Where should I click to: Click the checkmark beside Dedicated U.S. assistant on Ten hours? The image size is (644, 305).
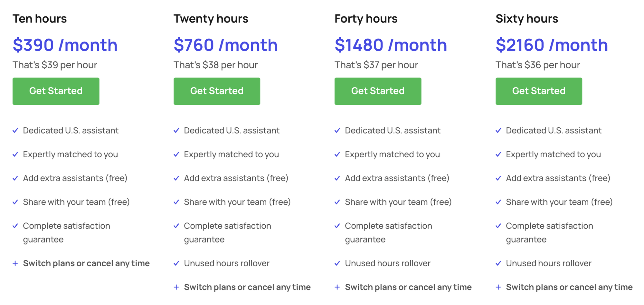15,131
